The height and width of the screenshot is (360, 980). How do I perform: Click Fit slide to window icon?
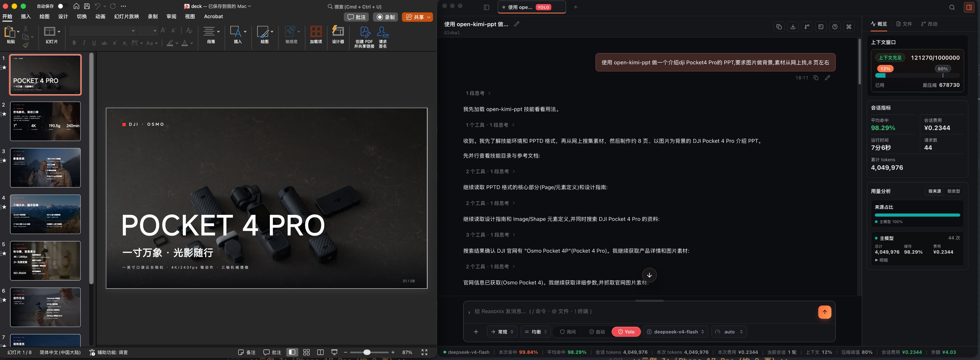point(424,352)
